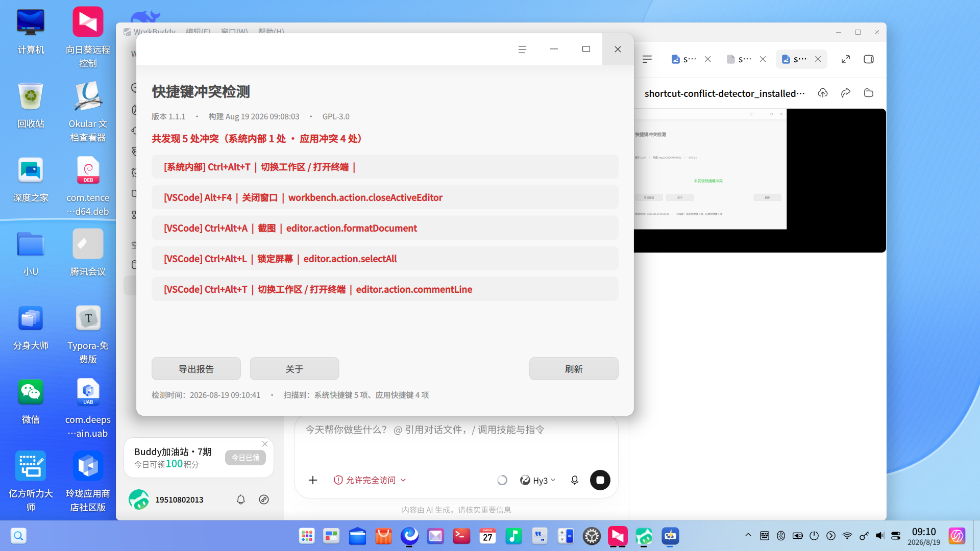This screenshot has height=551, width=980.
Task: Toggle the WorkBuddy side panel layout icon
Action: click(x=869, y=59)
